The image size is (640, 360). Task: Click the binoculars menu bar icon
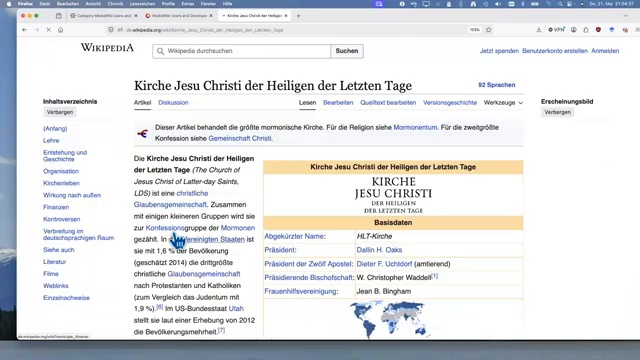473,4
